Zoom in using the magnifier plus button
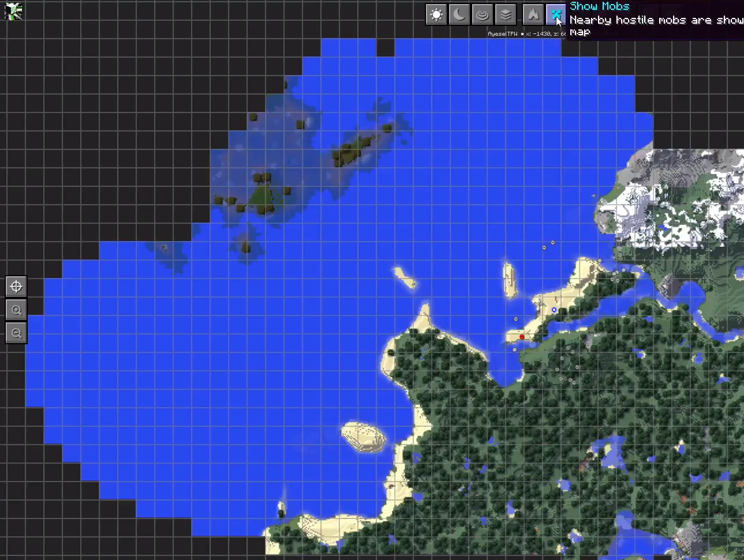This screenshot has width=744, height=560. point(16,310)
